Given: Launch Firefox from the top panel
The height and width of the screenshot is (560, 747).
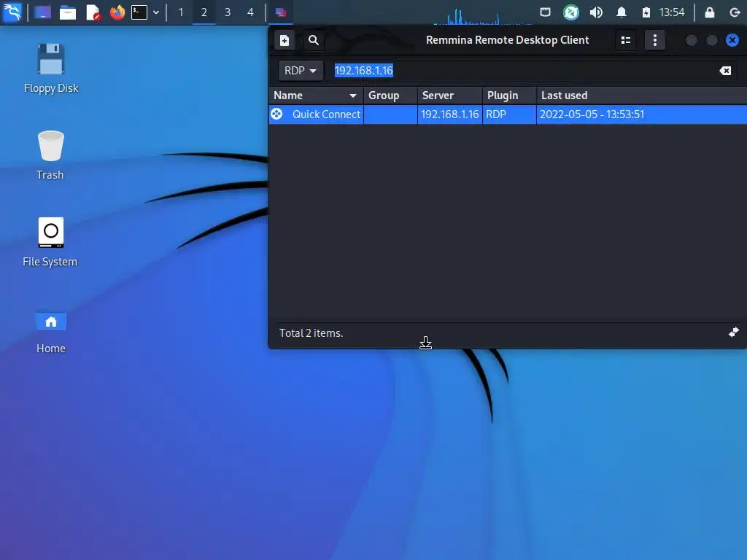Looking at the screenshot, I should coord(117,12).
